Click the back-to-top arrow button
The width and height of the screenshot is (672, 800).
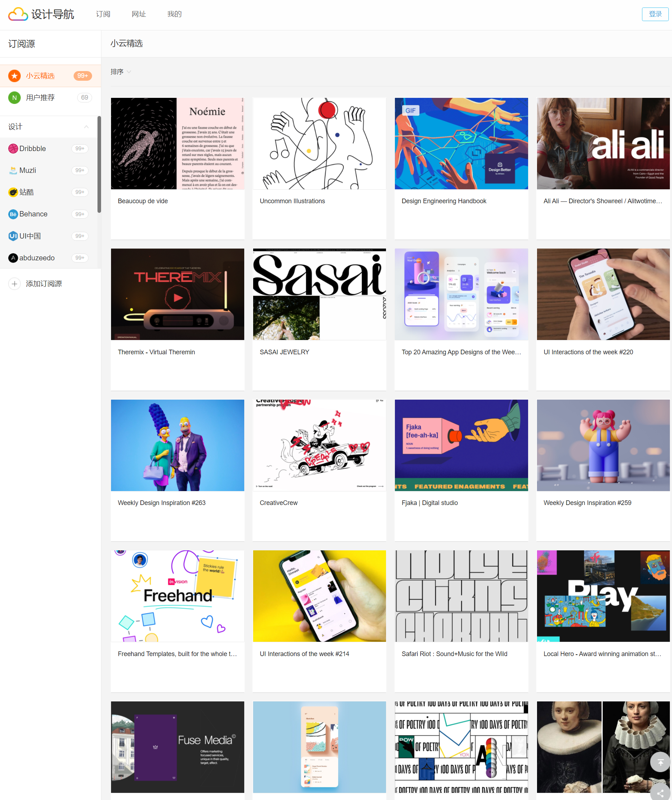pyautogui.click(x=660, y=762)
